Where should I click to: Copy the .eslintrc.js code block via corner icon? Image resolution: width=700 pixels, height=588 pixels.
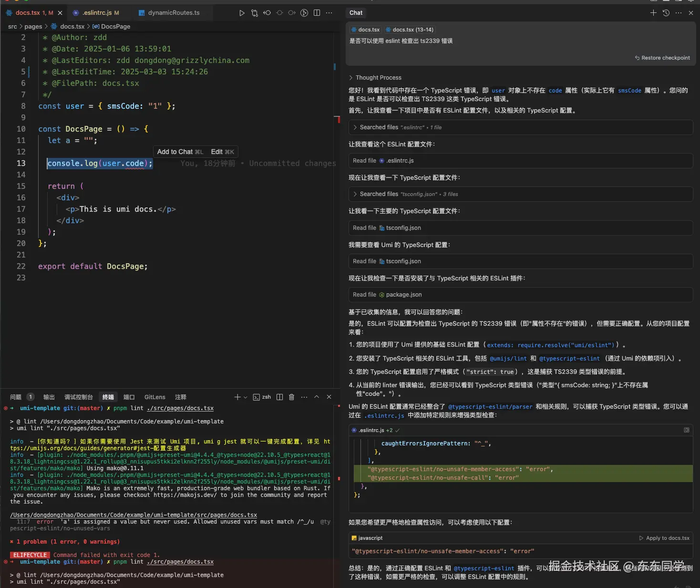[687, 430]
